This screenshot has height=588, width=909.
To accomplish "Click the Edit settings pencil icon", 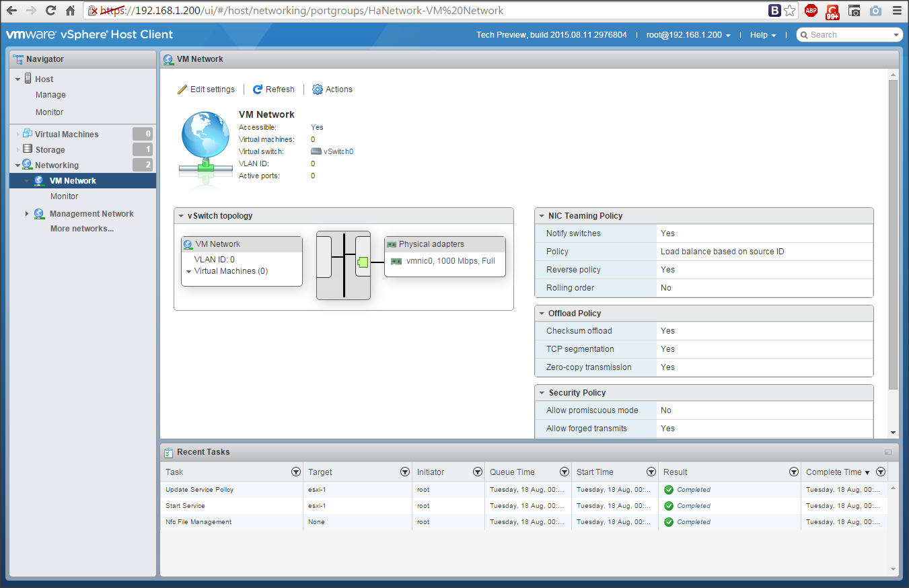I will [x=182, y=89].
